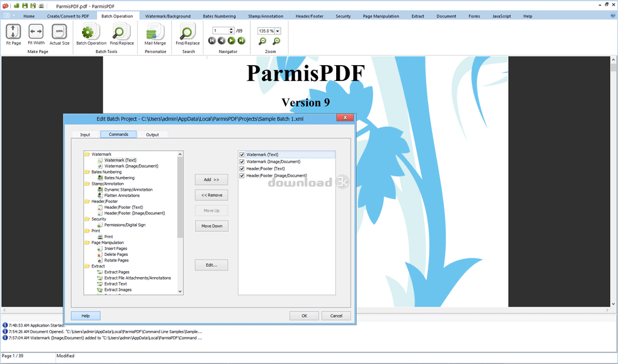Click the Fit Page icon

pos(13,31)
